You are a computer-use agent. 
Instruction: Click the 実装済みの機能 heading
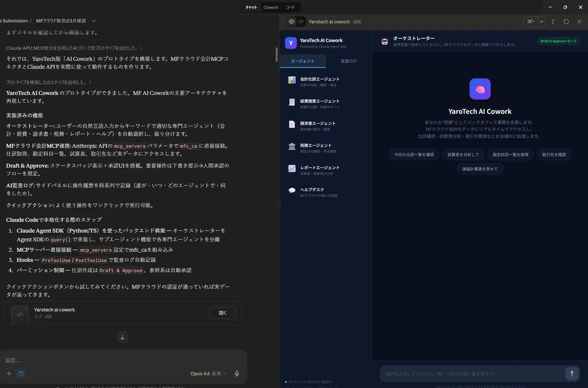(24, 115)
